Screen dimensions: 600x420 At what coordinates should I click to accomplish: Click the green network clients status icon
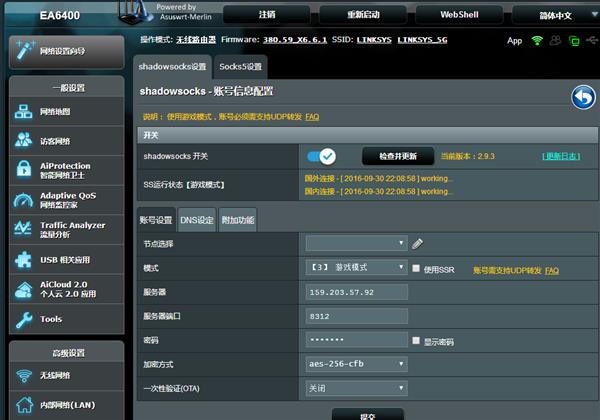coord(574,41)
